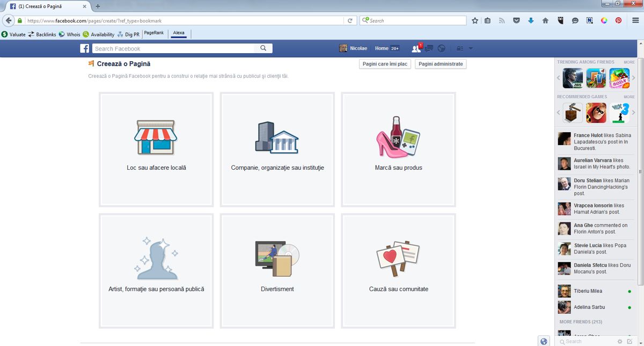Focus the Search Facebook field
Viewport: 644px width, 346px height.
point(173,48)
